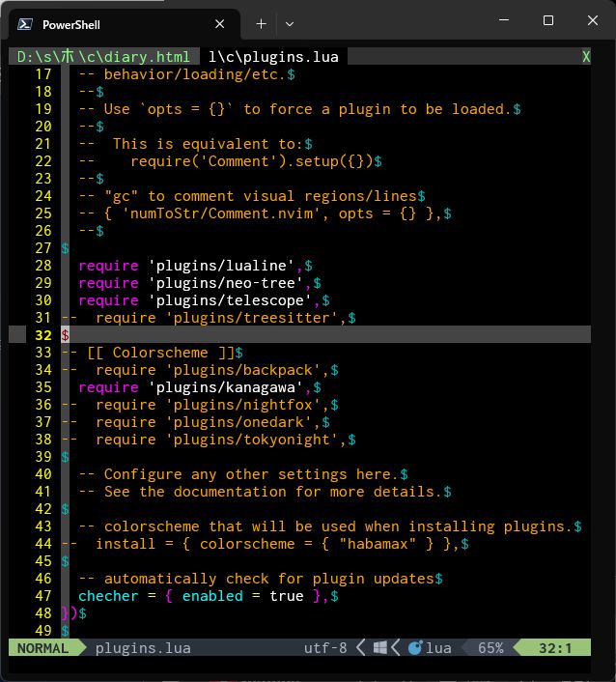
Task: Click line number 35 in the gutter
Action: (42, 387)
